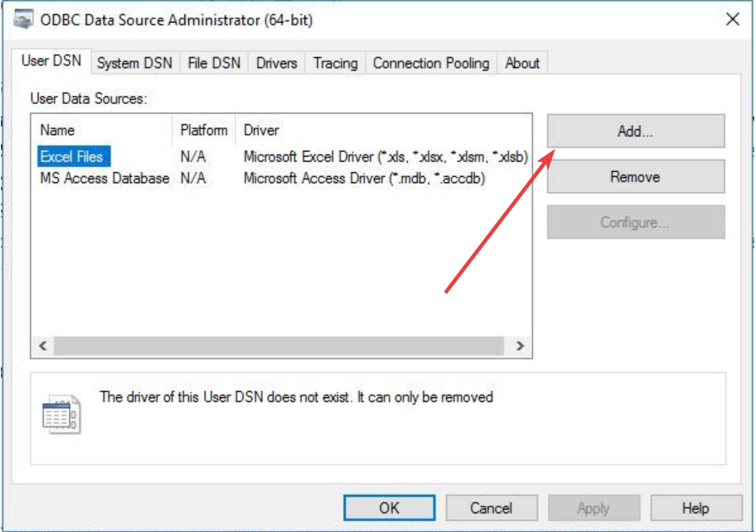The image size is (756, 532).
Task: Select the Tracing tab
Action: coord(335,63)
